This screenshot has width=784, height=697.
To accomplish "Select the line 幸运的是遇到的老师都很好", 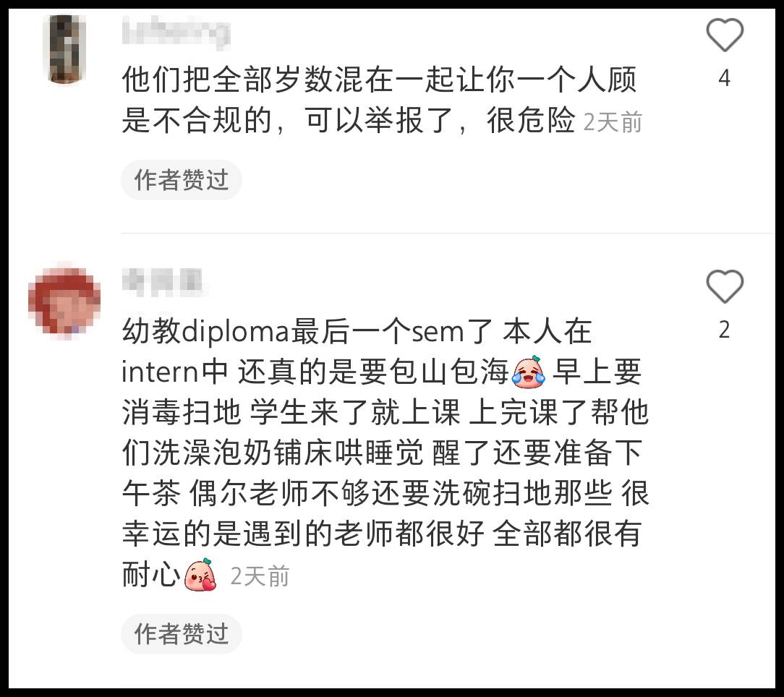I will (x=303, y=534).
